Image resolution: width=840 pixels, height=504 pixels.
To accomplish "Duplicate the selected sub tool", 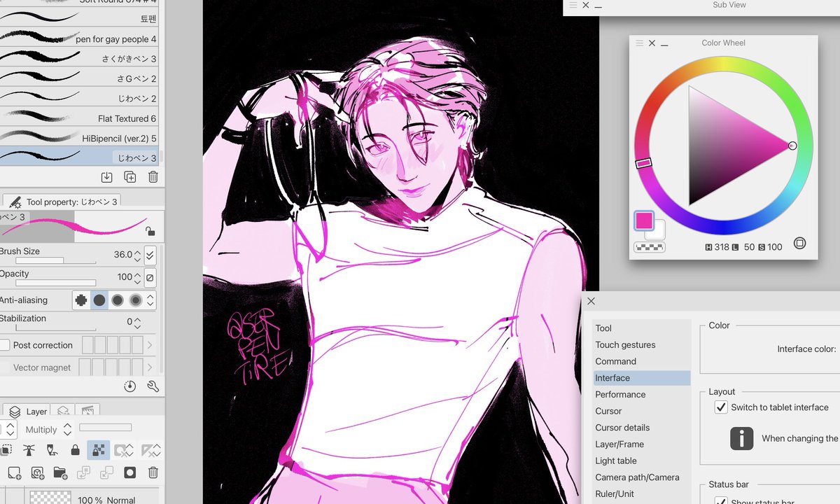I will 130,177.
